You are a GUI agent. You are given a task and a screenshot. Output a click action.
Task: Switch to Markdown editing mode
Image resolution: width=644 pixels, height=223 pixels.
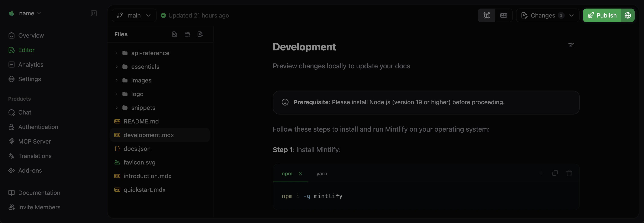coord(503,15)
